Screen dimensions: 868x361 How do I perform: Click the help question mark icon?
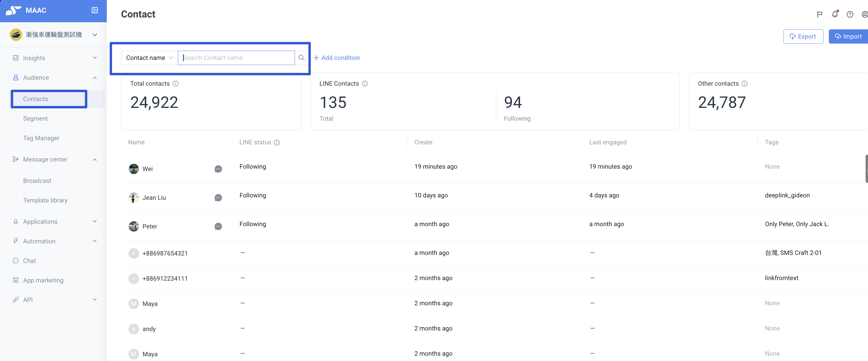tap(850, 14)
